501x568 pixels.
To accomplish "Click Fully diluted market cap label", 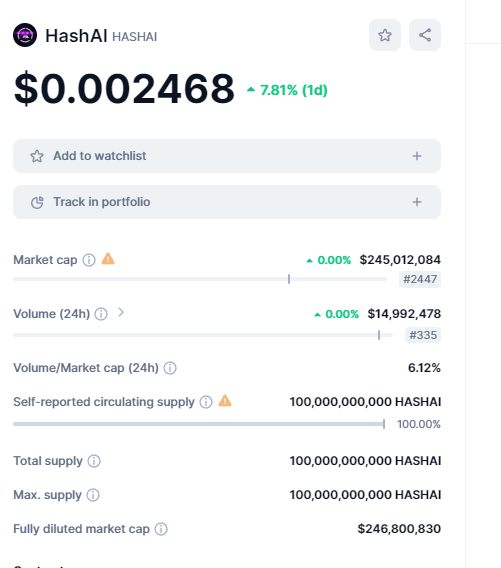I will [82, 529].
